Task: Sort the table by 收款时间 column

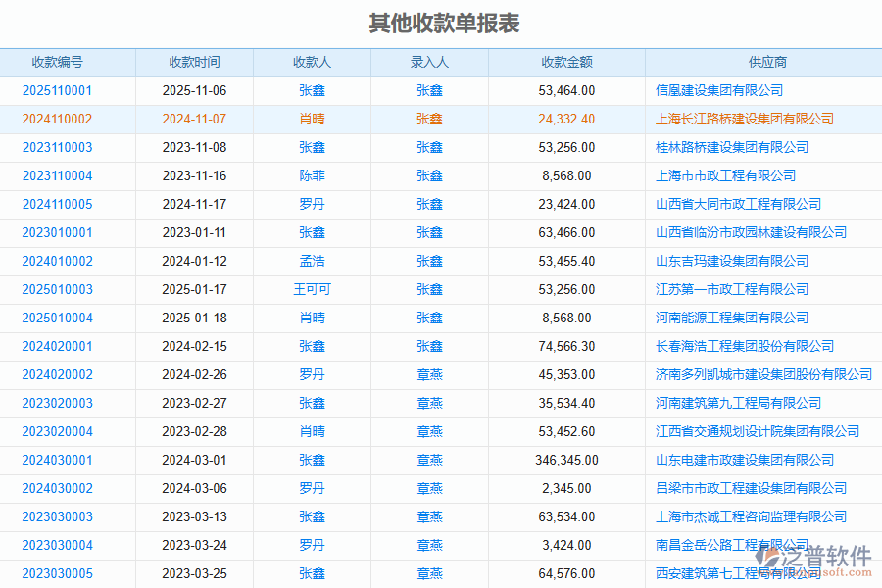Action: (x=194, y=62)
